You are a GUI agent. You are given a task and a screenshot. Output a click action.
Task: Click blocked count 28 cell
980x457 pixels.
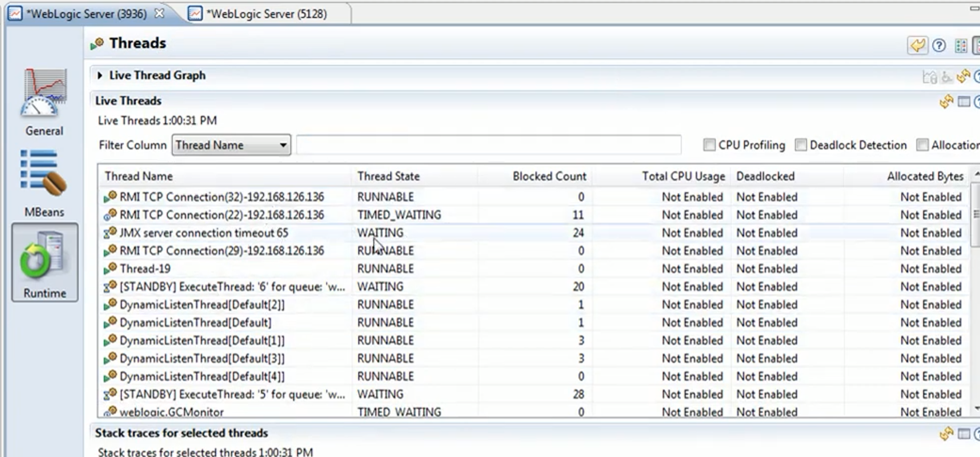[x=578, y=394]
